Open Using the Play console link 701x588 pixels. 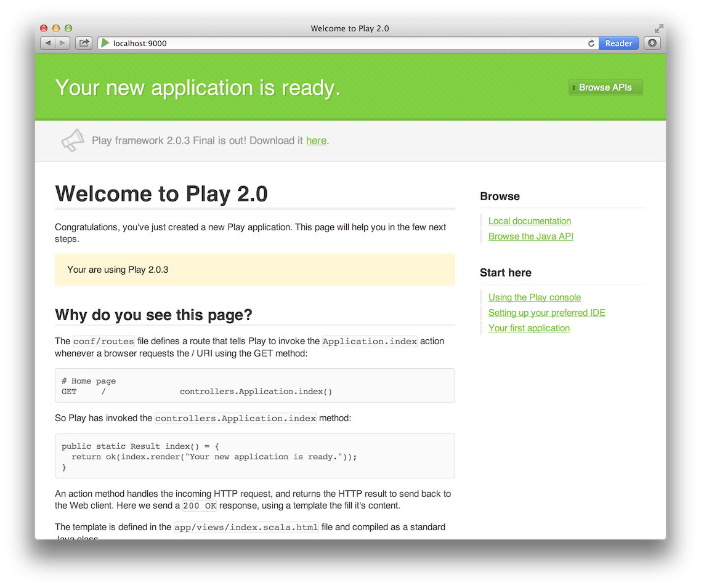click(534, 297)
